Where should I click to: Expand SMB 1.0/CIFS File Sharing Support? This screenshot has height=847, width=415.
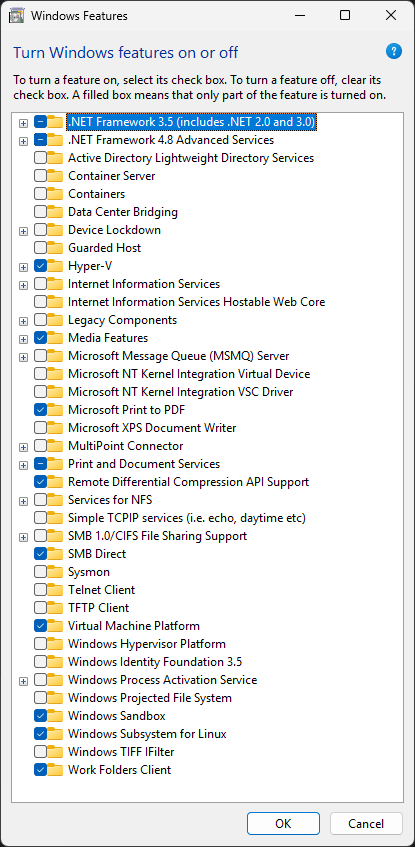click(x=23, y=537)
